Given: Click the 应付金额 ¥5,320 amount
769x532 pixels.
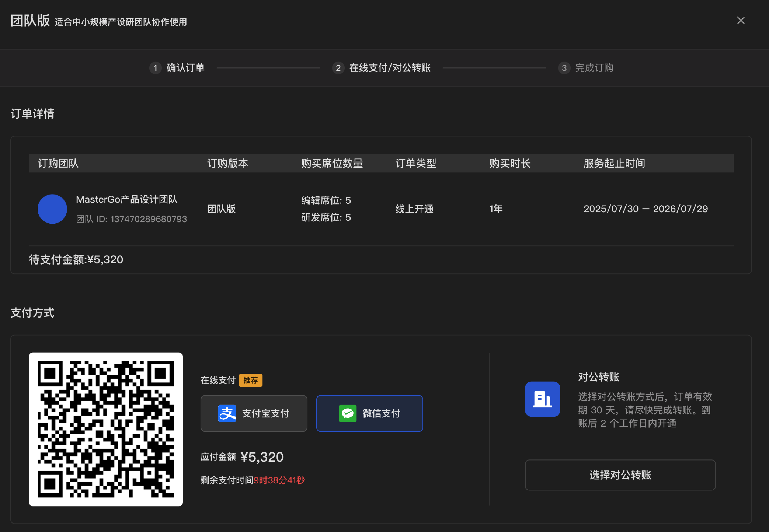Looking at the screenshot, I should coord(242,457).
